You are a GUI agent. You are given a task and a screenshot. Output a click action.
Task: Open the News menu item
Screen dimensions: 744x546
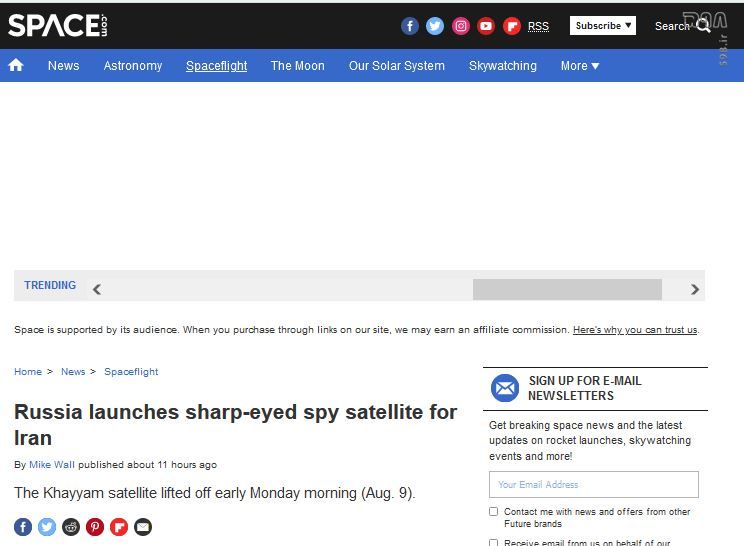tap(64, 65)
